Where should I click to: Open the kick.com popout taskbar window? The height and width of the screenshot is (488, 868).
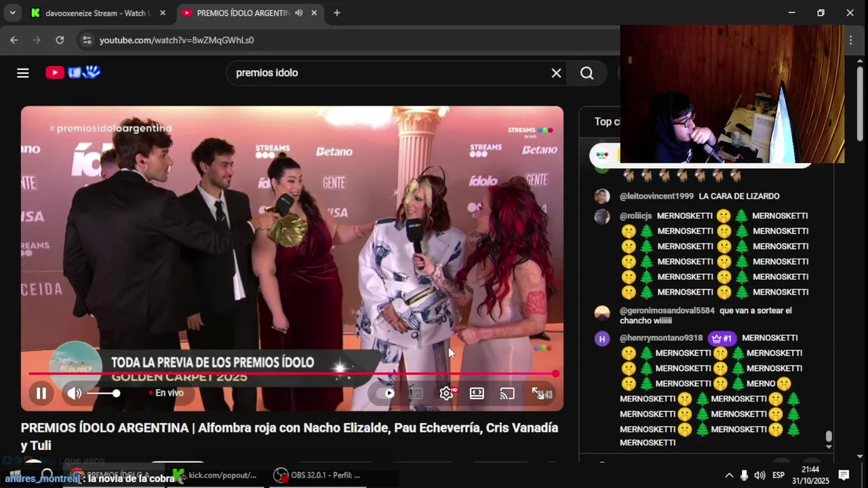[216, 475]
